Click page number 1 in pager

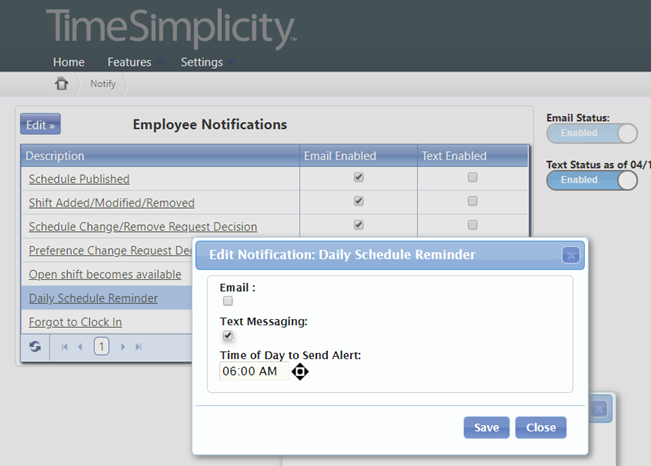(101, 346)
